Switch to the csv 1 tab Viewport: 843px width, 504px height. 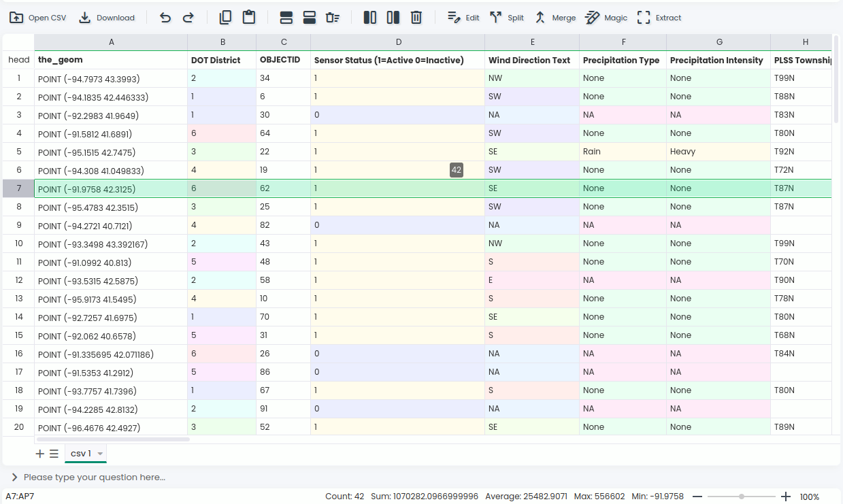81,454
